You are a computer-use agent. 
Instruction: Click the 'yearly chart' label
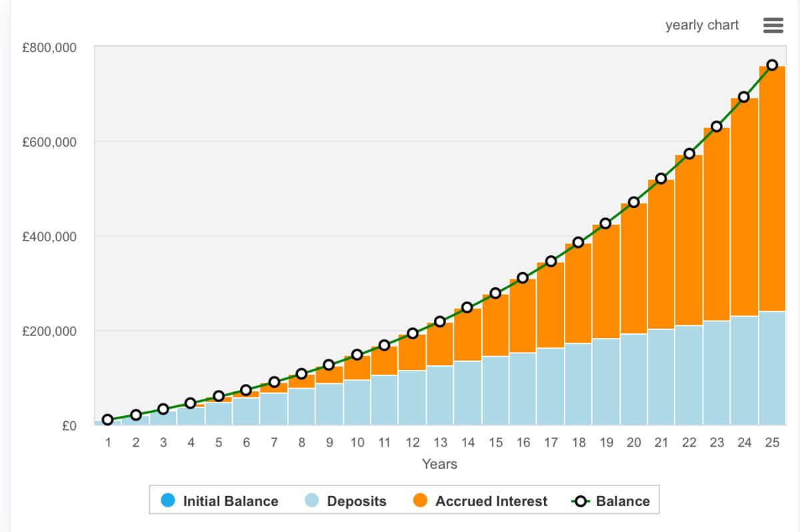tap(701, 25)
